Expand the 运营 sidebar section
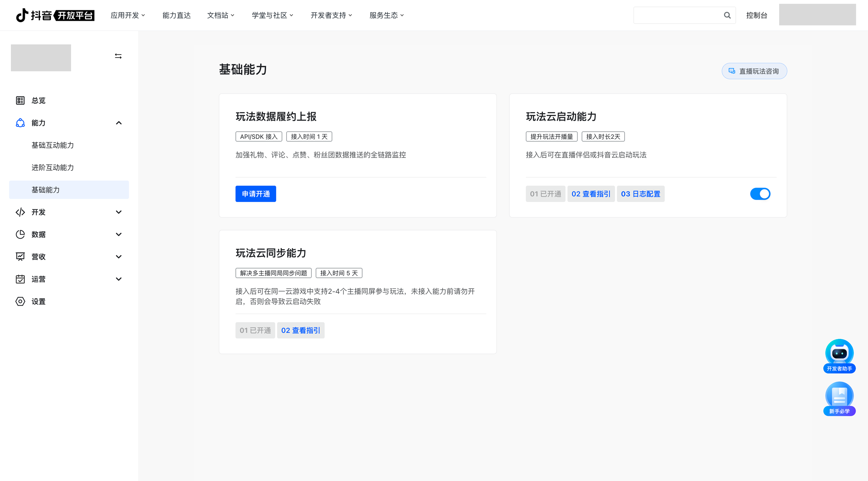 tap(119, 279)
